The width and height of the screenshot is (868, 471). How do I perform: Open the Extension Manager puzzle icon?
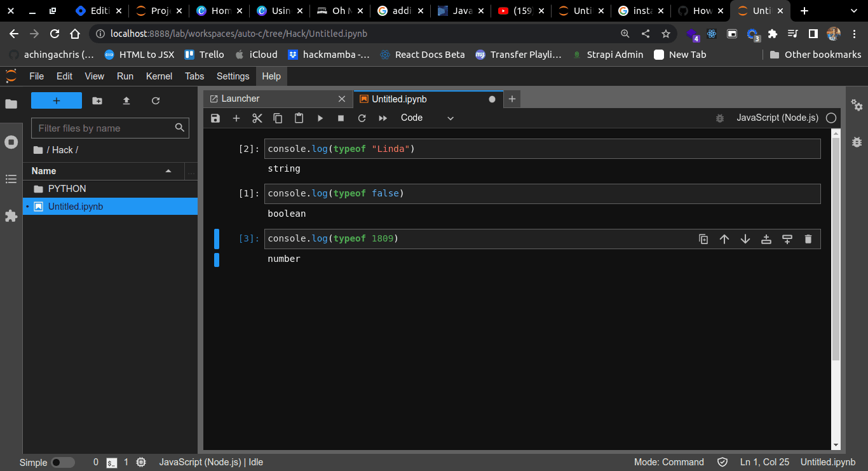(x=11, y=216)
